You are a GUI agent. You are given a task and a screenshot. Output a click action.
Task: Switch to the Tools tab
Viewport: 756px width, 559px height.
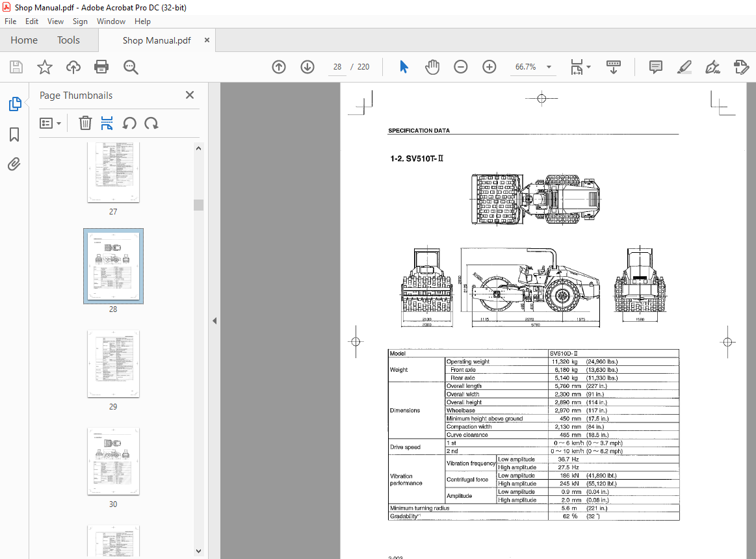click(x=68, y=40)
